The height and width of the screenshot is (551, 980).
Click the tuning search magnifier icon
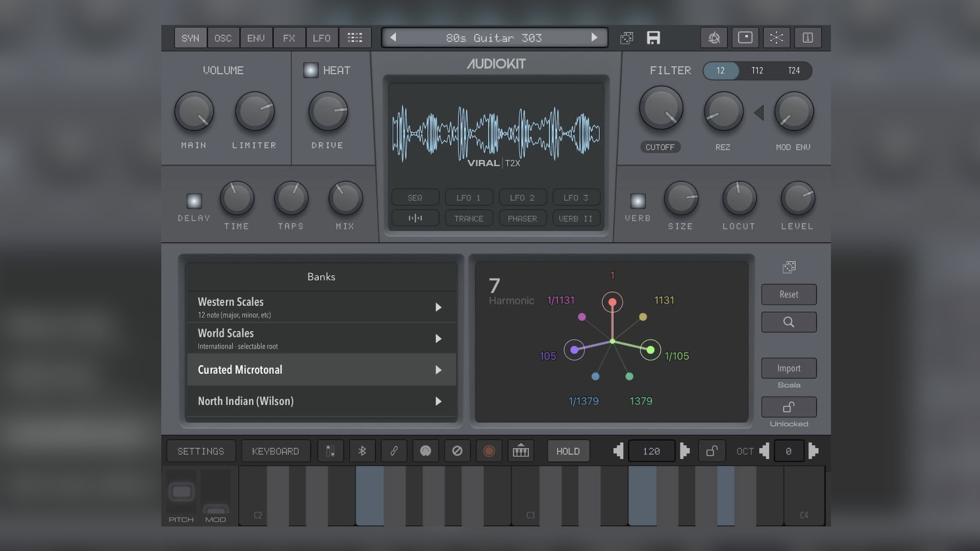pos(789,322)
